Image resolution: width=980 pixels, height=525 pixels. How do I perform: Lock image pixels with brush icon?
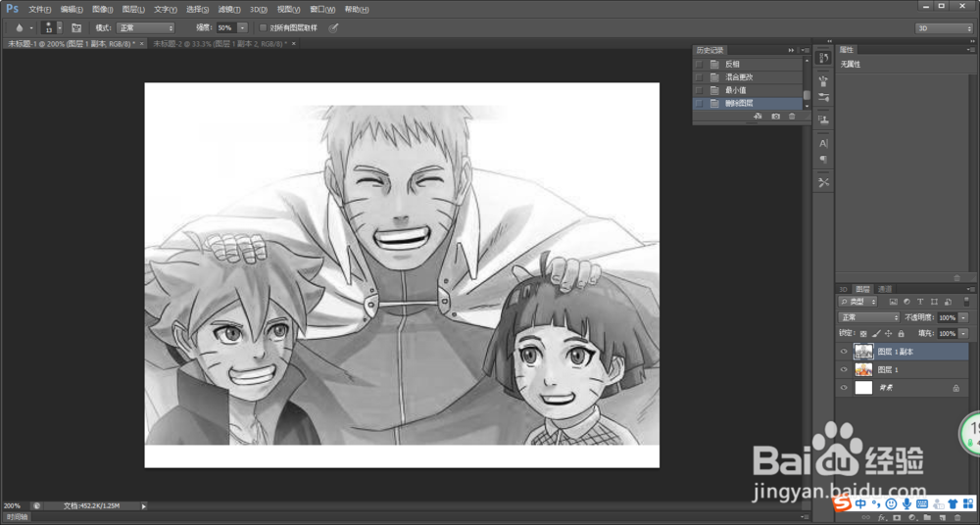pos(876,334)
